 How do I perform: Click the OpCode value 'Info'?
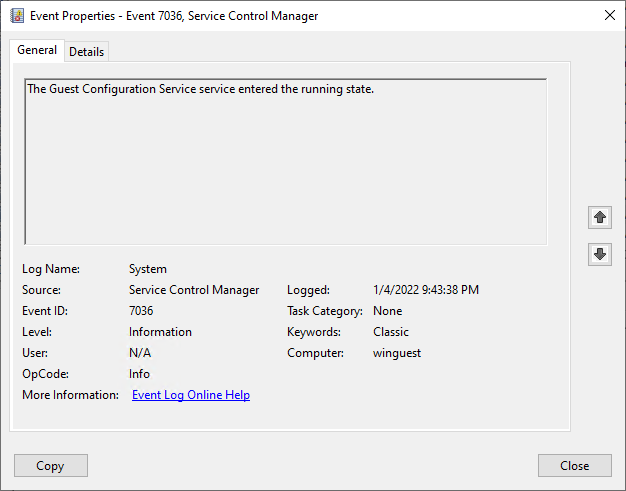coord(139,374)
